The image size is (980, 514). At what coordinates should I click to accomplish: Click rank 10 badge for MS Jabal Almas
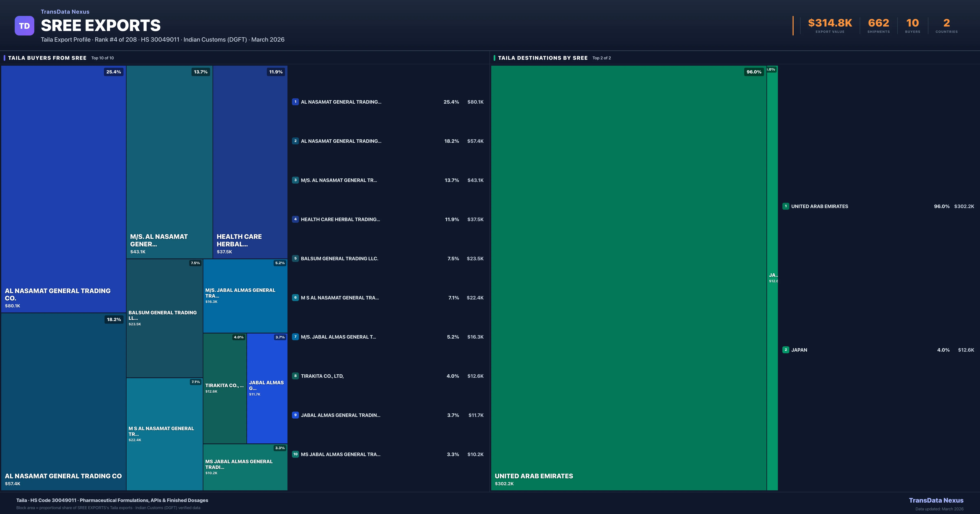pyautogui.click(x=295, y=454)
